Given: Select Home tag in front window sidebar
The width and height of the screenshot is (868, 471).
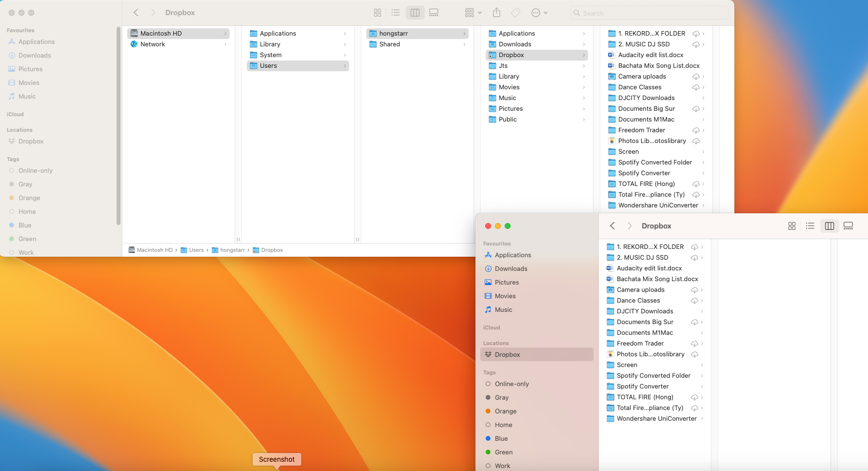Looking at the screenshot, I should [537, 425].
